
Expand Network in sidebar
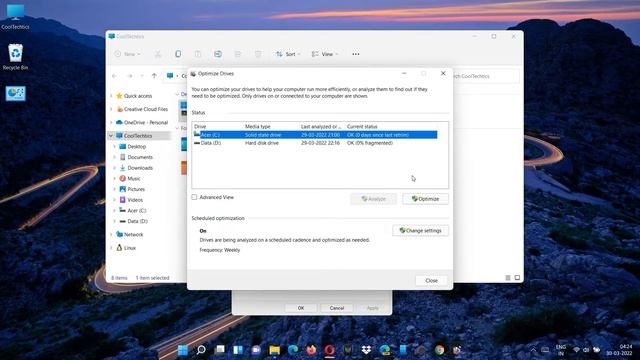pos(111,235)
